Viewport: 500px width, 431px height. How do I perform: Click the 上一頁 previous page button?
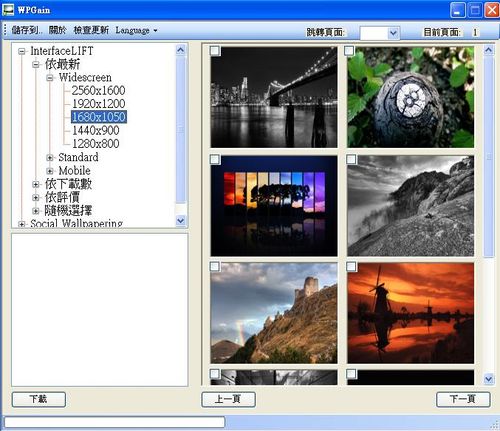(x=229, y=399)
